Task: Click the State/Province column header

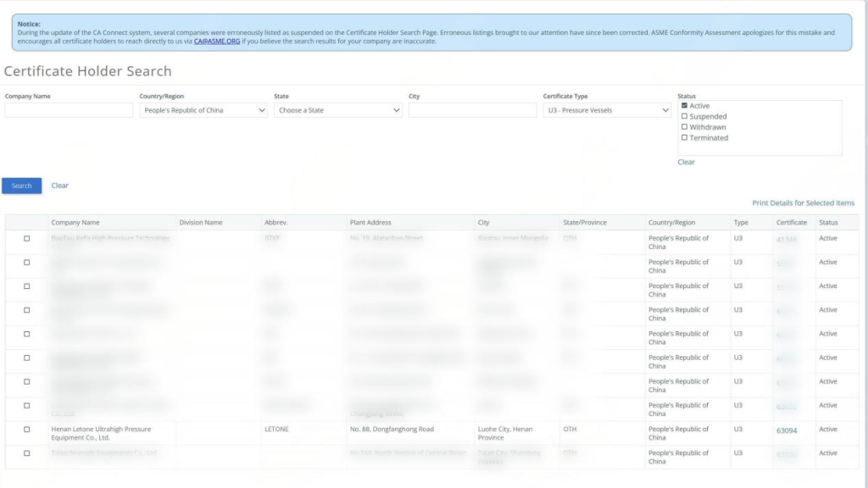Action: pyautogui.click(x=585, y=223)
